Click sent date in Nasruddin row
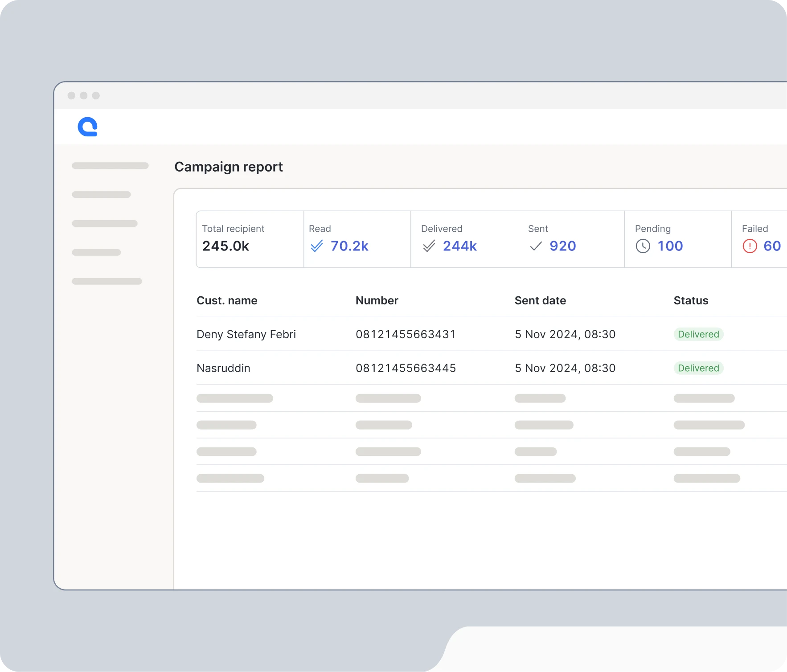787x672 pixels. click(x=565, y=368)
